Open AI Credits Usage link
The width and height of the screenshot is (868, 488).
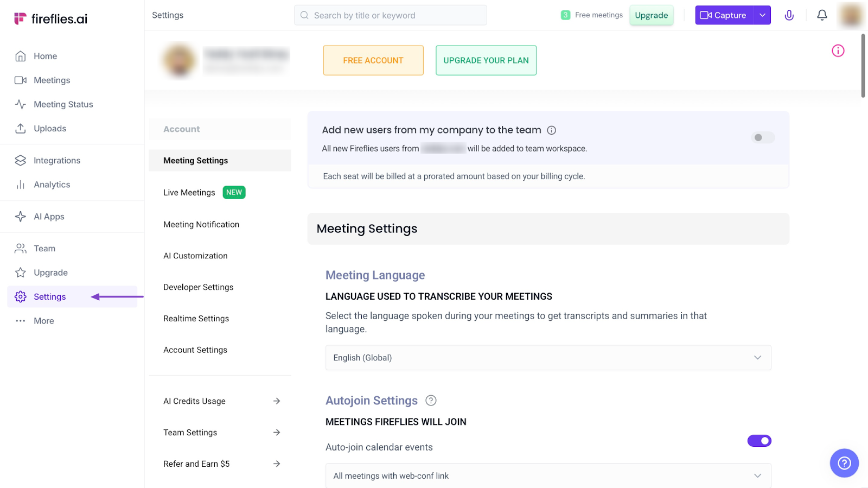194,401
